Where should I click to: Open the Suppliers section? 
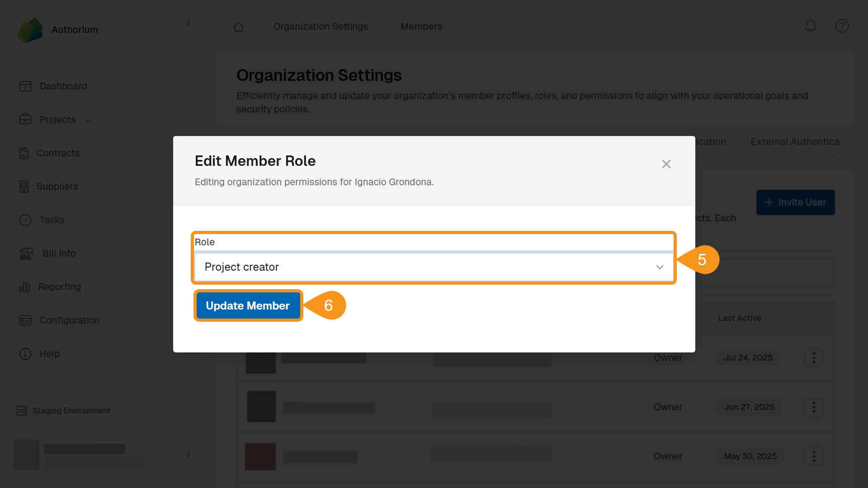(x=58, y=186)
